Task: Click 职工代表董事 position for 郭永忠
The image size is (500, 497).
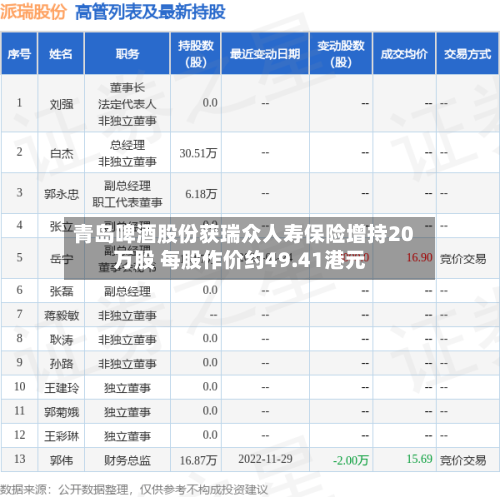Action: [127, 202]
